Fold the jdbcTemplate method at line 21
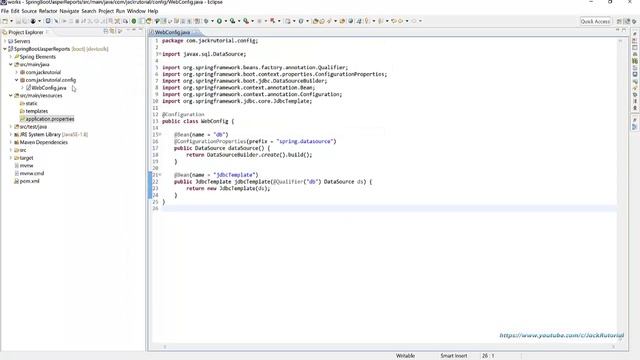 point(160,175)
